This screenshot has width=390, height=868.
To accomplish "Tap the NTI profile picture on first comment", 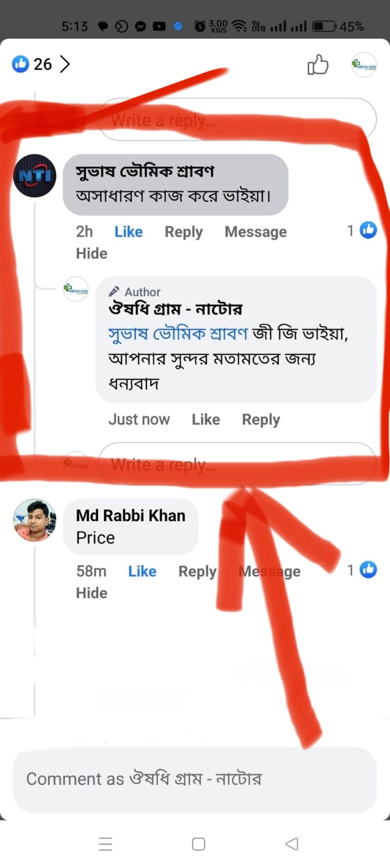I will pyautogui.click(x=34, y=176).
